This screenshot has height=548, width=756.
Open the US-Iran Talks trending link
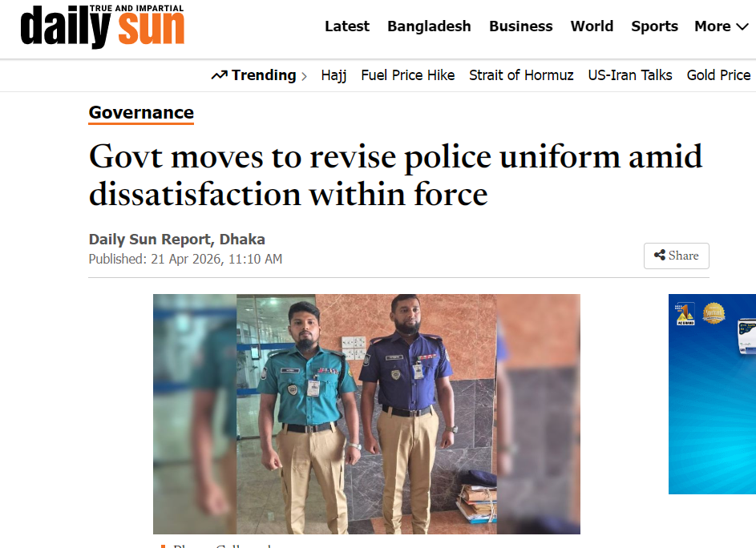pos(630,75)
